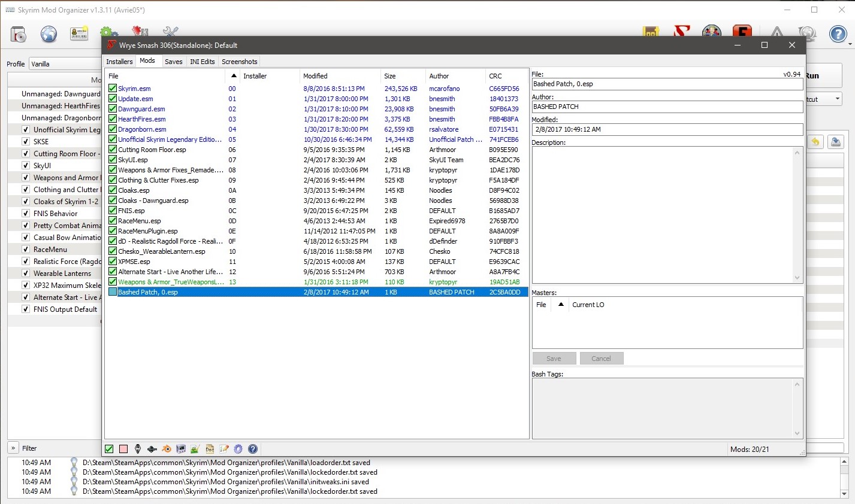
Task: Click the green picture-and-pencil icon in the Wrye Smash status bar
Action: click(x=195, y=449)
